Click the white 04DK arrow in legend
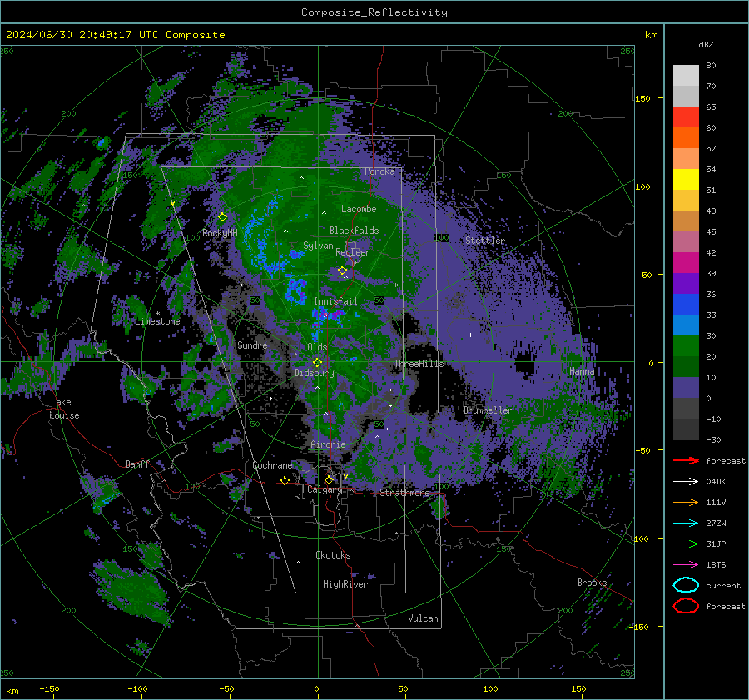Viewport: 749px width, 700px height. tap(686, 482)
